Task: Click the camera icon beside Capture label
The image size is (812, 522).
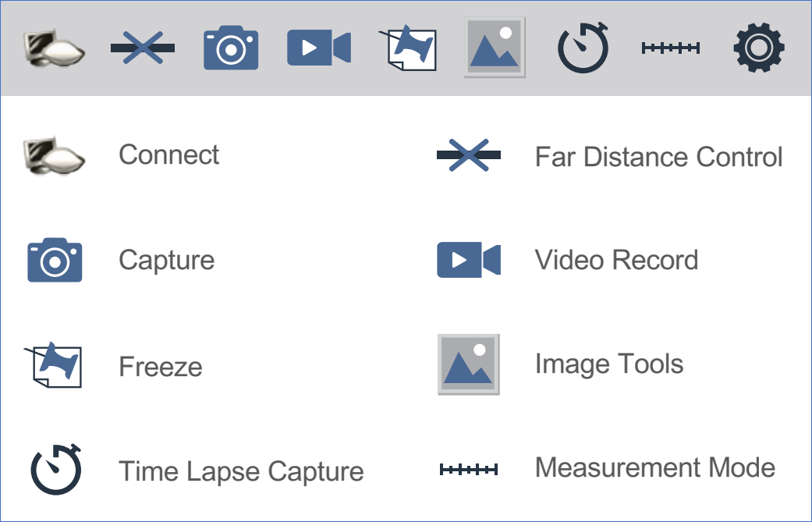Action: tap(55, 260)
